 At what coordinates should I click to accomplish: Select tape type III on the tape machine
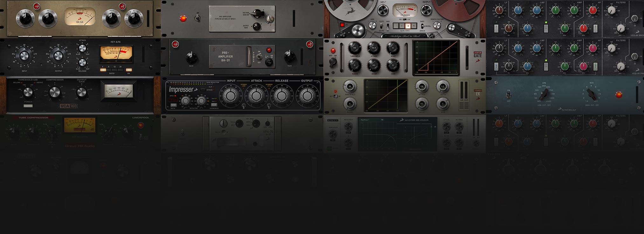408,26
